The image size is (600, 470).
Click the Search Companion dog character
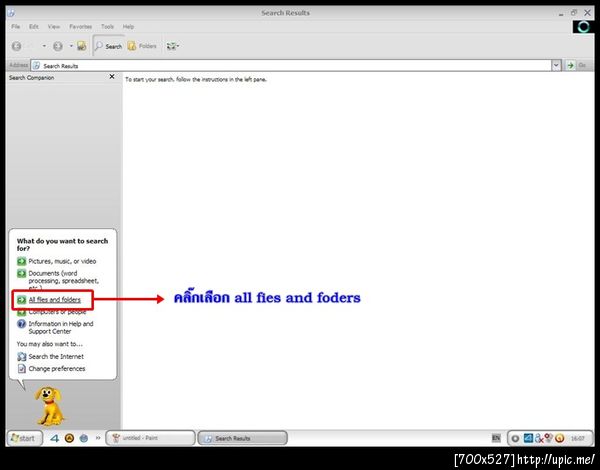[50, 406]
